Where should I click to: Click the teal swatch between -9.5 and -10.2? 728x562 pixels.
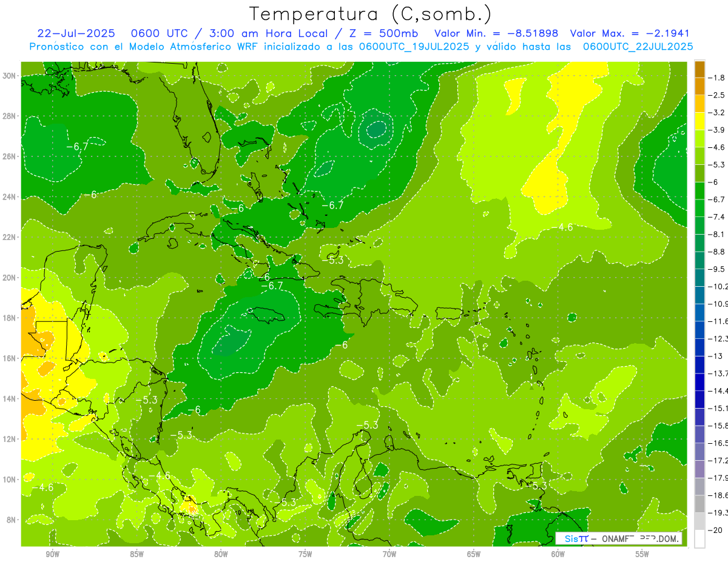pyautogui.click(x=700, y=278)
